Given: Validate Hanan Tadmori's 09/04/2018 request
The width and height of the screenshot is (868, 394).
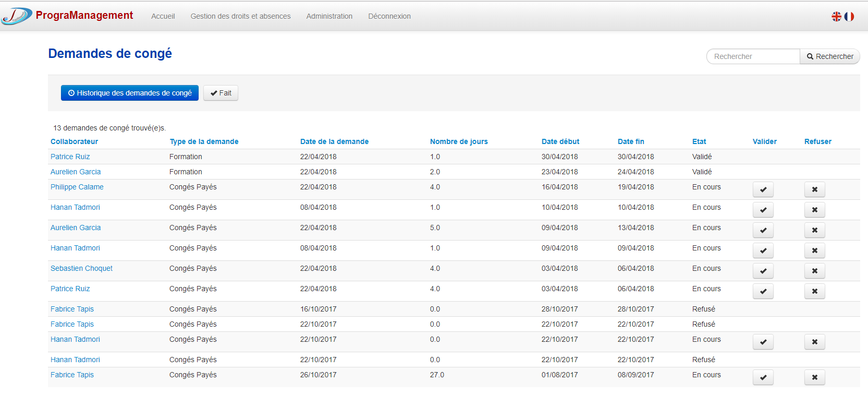Looking at the screenshot, I should click(x=763, y=250).
